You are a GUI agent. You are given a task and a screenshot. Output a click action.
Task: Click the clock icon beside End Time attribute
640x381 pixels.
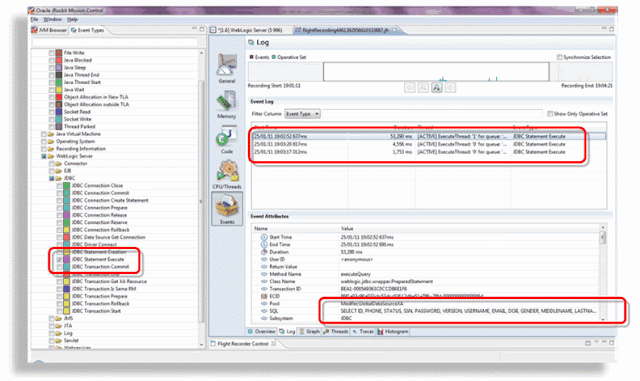coord(264,244)
